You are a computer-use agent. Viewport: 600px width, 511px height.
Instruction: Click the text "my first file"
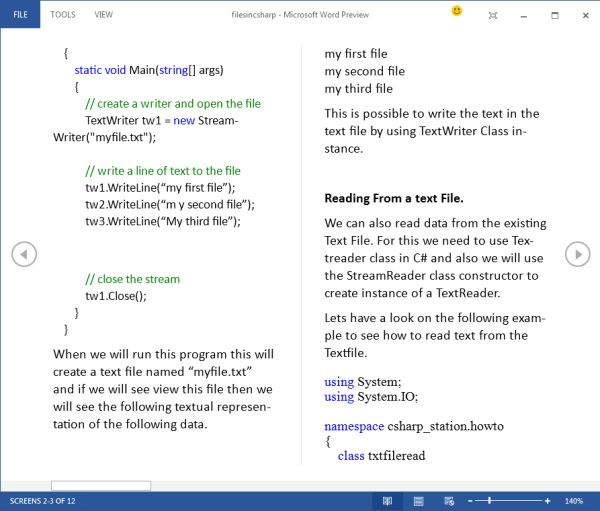pyautogui.click(x=356, y=54)
